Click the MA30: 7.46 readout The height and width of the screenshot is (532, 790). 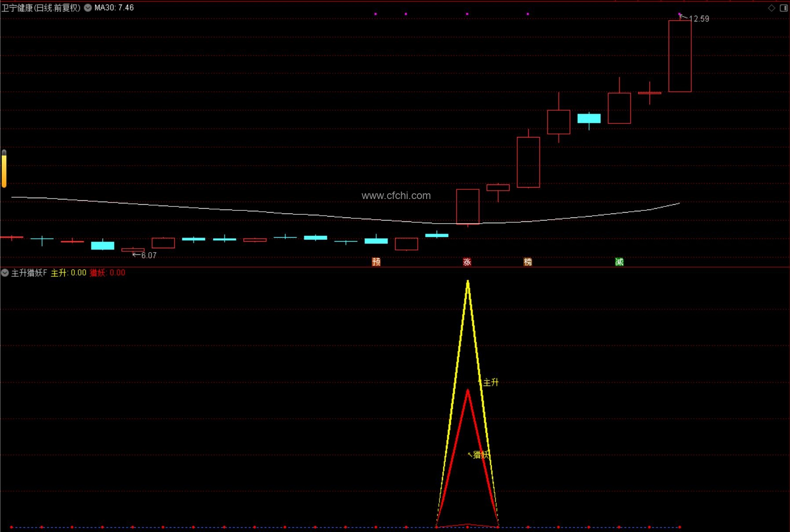[114, 7]
